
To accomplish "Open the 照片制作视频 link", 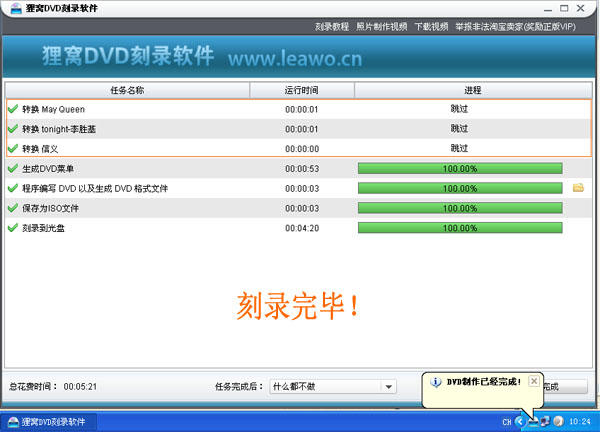I will point(382,26).
